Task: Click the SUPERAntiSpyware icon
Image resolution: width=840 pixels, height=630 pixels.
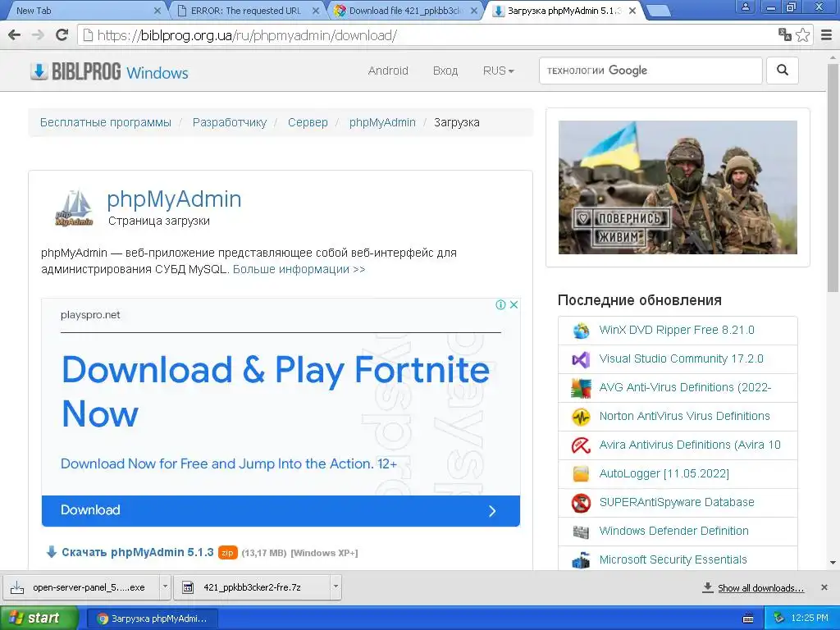Action: point(581,503)
